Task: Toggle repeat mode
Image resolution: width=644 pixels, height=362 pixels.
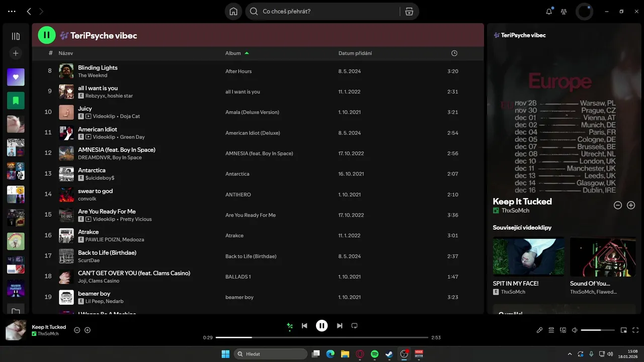Action: click(354, 326)
